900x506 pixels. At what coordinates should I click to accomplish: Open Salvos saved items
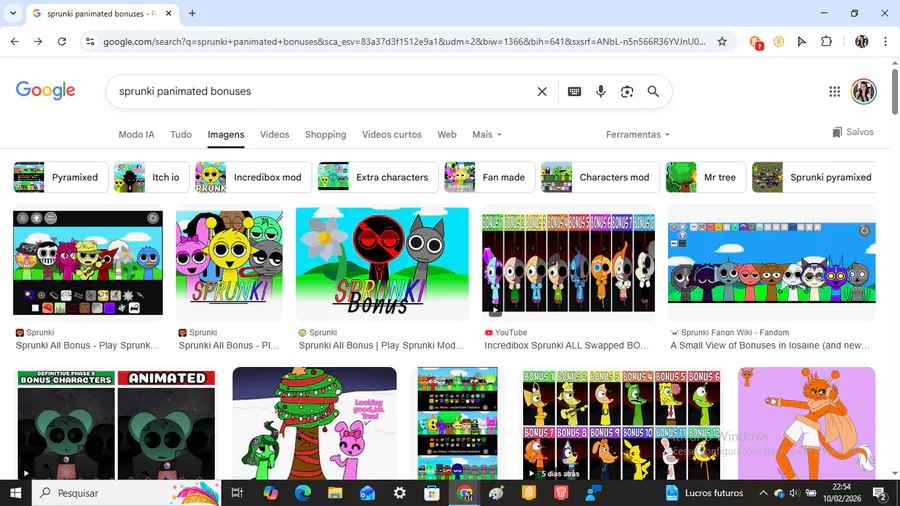coord(853,132)
